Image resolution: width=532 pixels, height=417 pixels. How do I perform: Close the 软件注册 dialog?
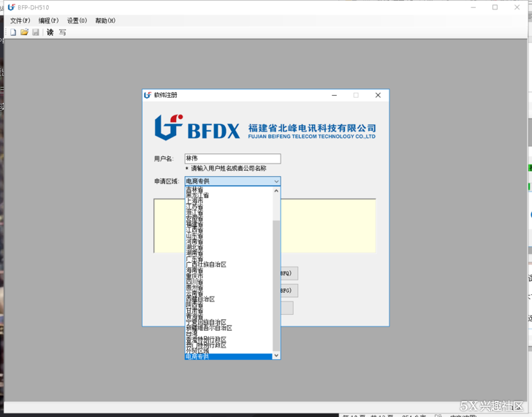[378, 95]
